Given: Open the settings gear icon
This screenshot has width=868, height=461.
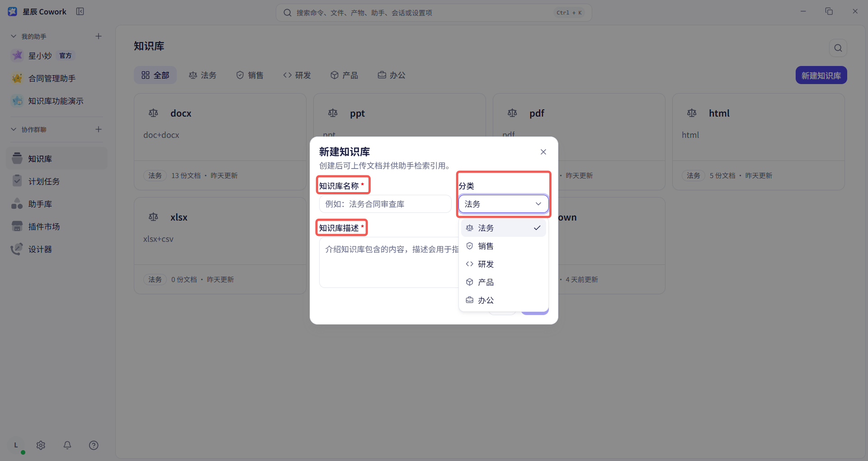Looking at the screenshot, I should tap(41, 445).
